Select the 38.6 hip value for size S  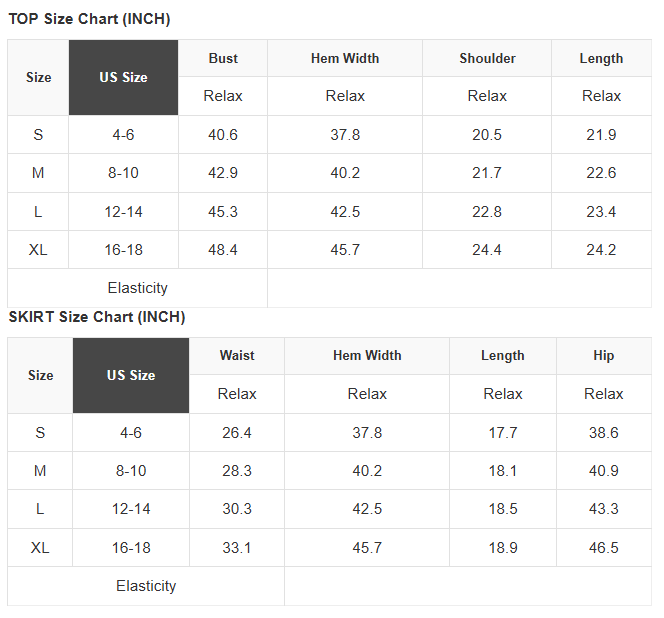pyautogui.click(x=603, y=433)
